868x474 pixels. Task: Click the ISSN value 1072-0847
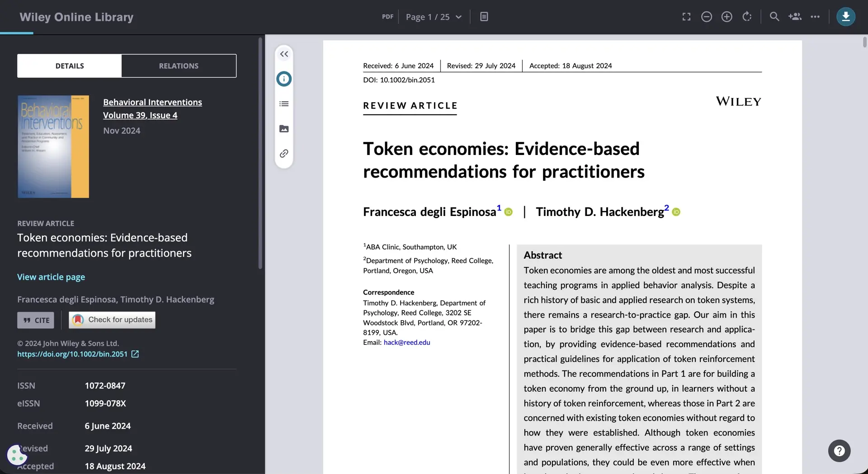pyautogui.click(x=105, y=386)
